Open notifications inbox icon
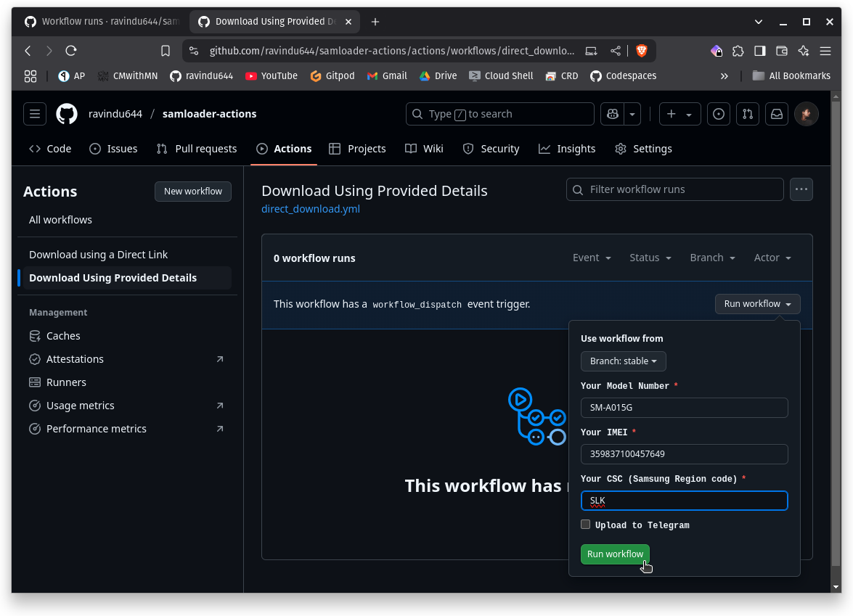 (777, 114)
